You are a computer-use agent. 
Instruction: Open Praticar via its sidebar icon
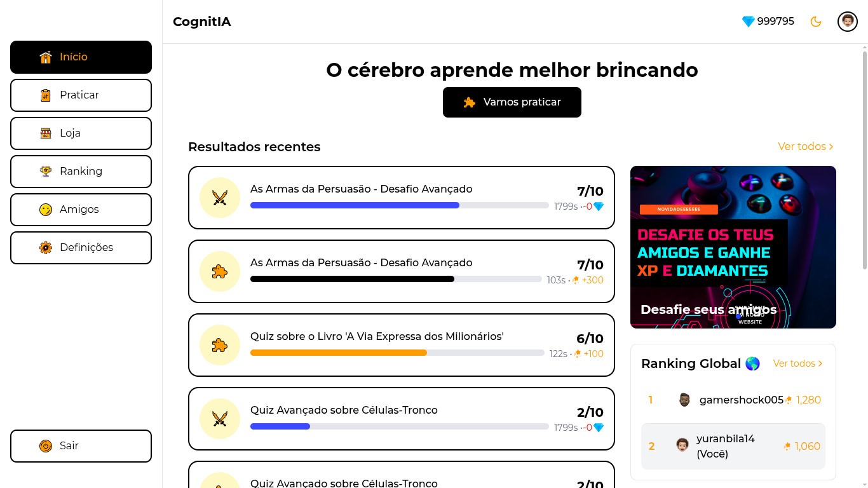45,95
